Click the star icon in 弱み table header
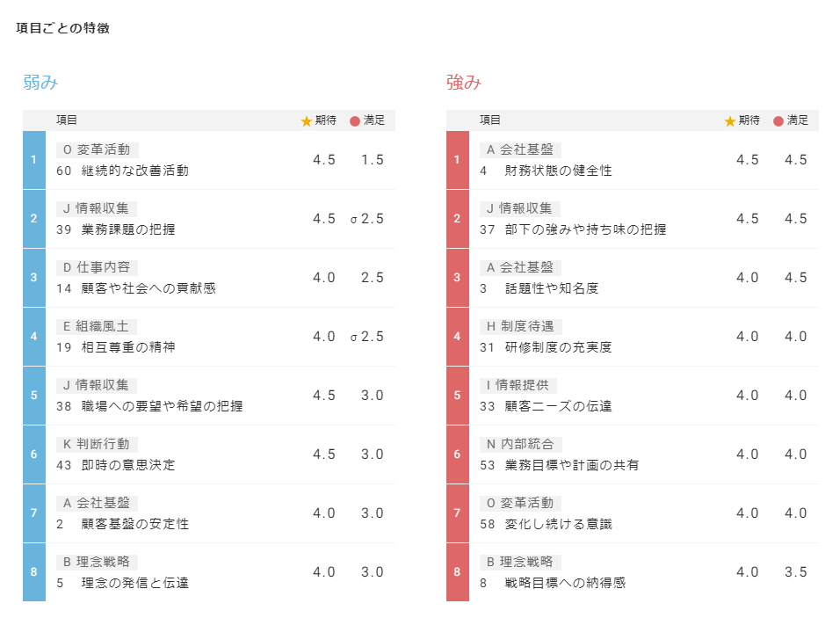This screenshot has width=840, height=618. (306, 121)
